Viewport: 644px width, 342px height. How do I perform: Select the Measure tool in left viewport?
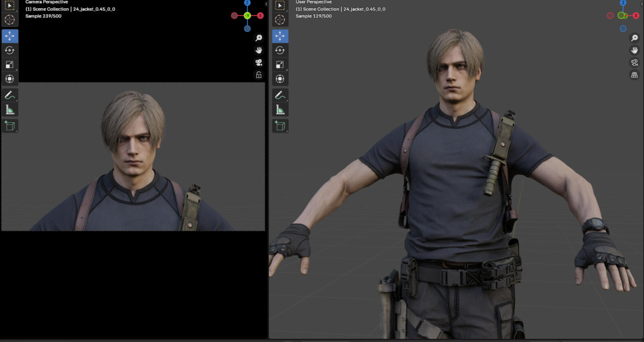tap(10, 109)
